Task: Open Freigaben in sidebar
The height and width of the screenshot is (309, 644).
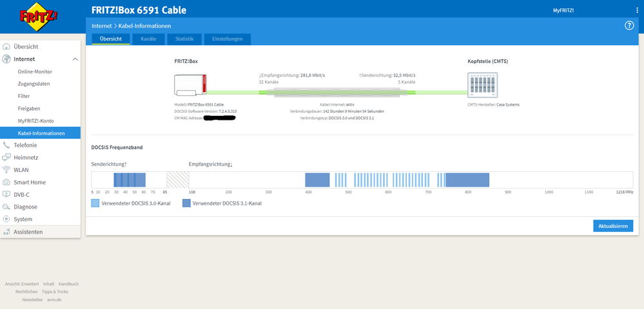Action: click(40, 108)
